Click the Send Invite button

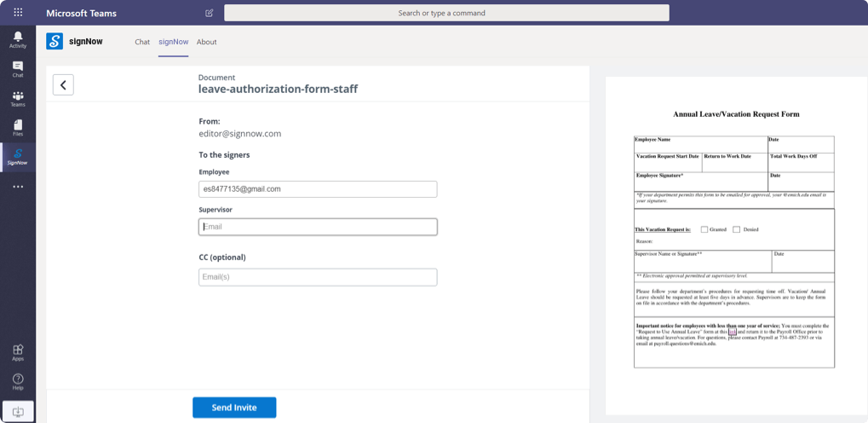pos(234,408)
